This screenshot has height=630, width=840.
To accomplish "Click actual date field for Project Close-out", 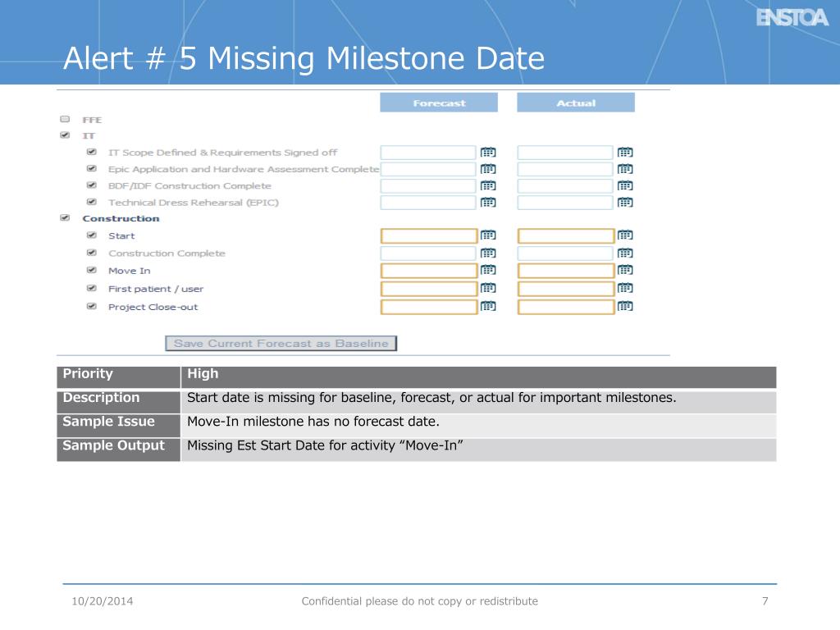I will coord(566,307).
